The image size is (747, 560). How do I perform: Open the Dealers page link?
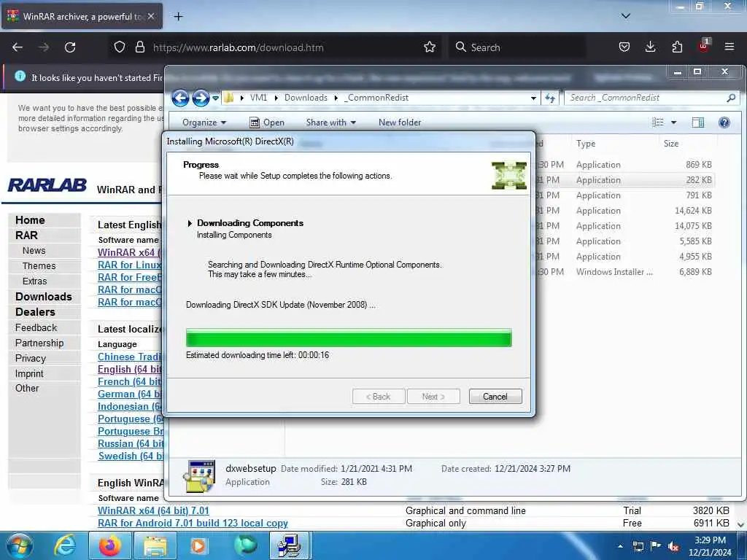click(35, 312)
